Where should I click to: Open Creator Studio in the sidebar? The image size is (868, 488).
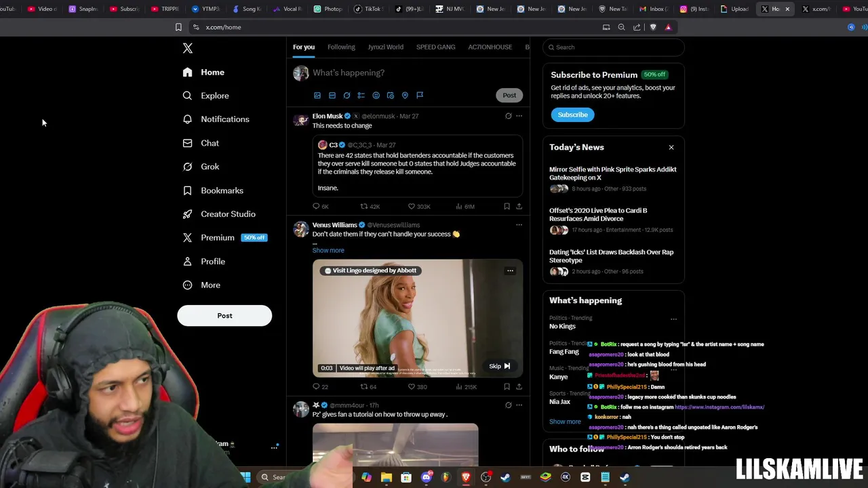pos(219,214)
